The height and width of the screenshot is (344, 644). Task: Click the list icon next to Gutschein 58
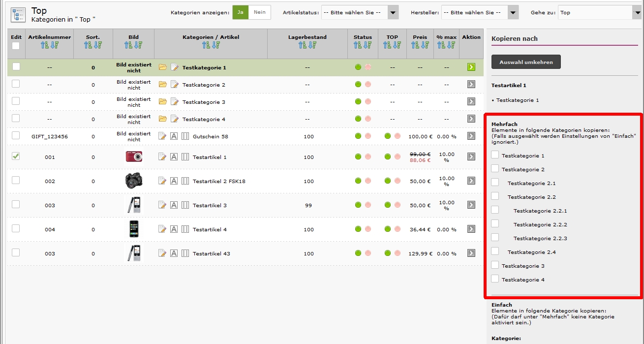coord(185,136)
